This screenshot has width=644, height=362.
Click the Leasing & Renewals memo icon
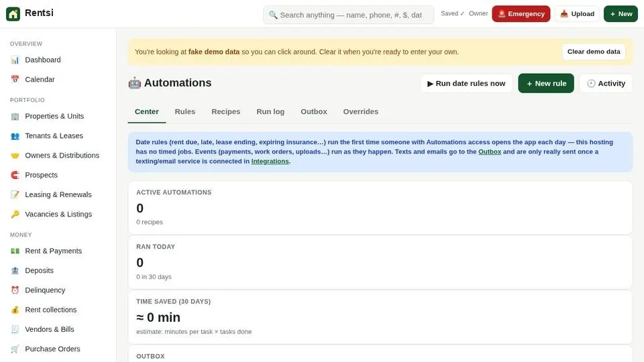click(x=15, y=194)
